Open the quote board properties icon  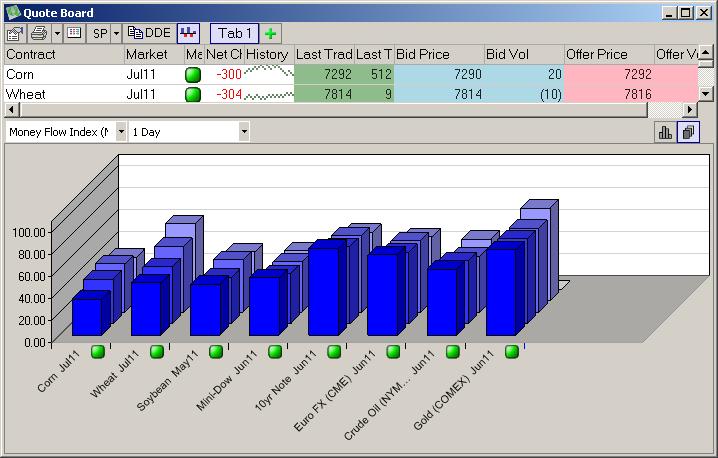pos(16,33)
